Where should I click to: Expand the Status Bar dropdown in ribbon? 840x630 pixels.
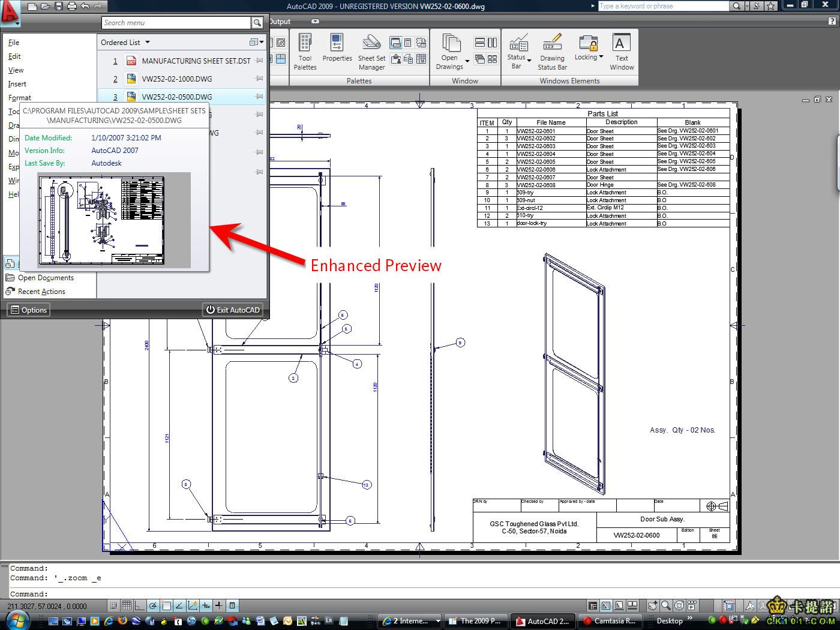tap(529, 60)
